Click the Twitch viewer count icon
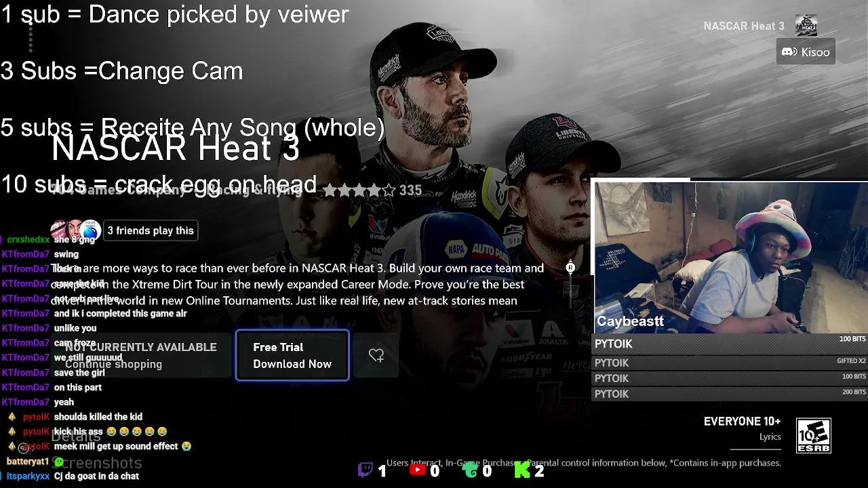The image size is (868, 488). pyautogui.click(x=366, y=470)
